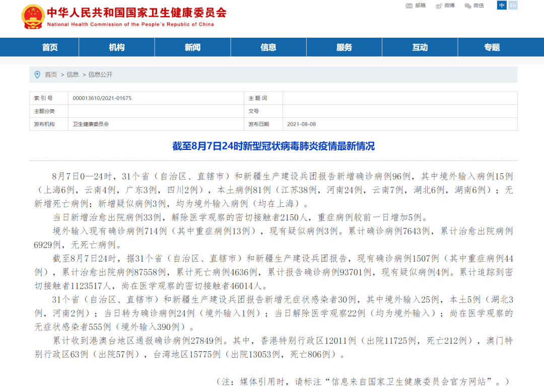Open the 专题 navigation section
The image size is (544, 392).
[x=492, y=47]
